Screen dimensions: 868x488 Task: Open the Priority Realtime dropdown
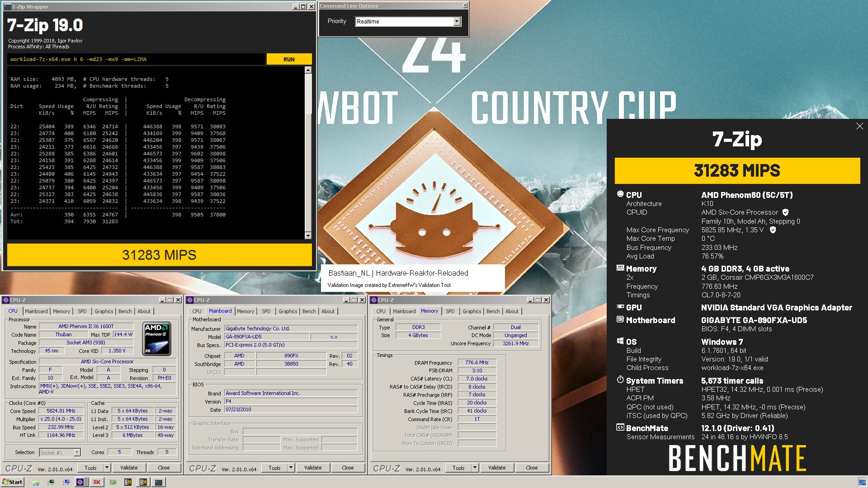(457, 21)
